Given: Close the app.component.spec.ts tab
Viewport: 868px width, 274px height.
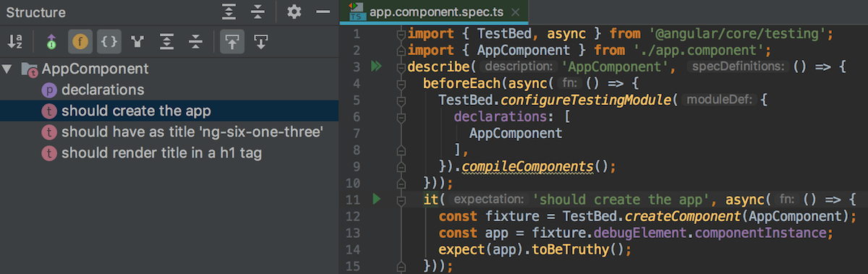Looking at the screenshot, I should [x=516, y=12].
